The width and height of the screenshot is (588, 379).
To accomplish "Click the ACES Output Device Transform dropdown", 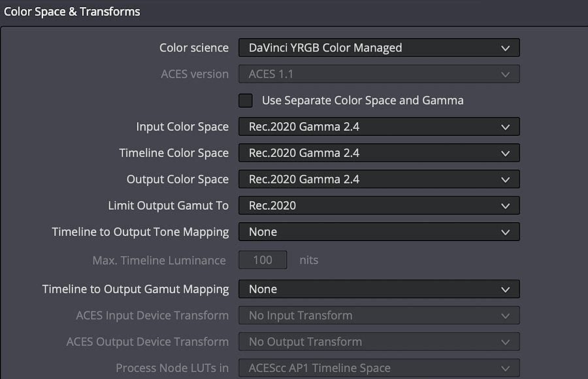I will click(379, 342).
